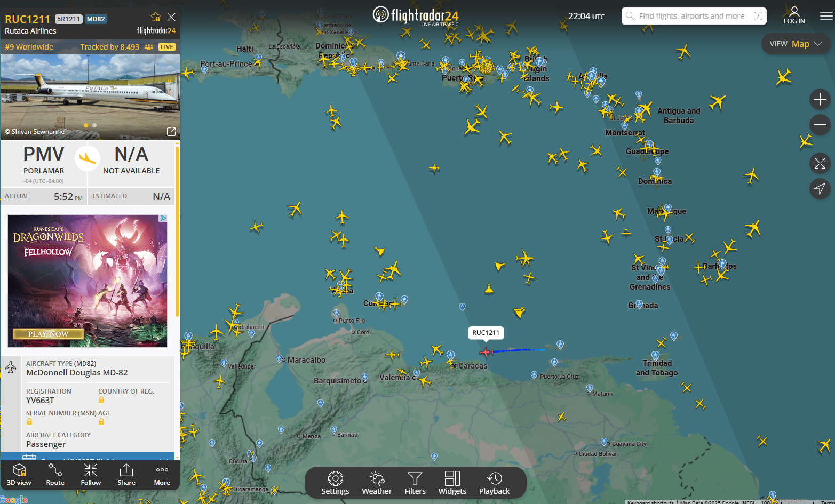Click the LIVE status badge
The image size is (835, 504).
click(x=167, y=47)
